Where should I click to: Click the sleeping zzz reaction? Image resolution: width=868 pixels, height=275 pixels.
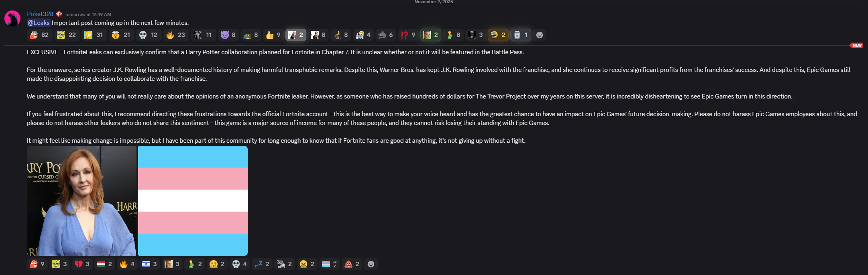262,264
